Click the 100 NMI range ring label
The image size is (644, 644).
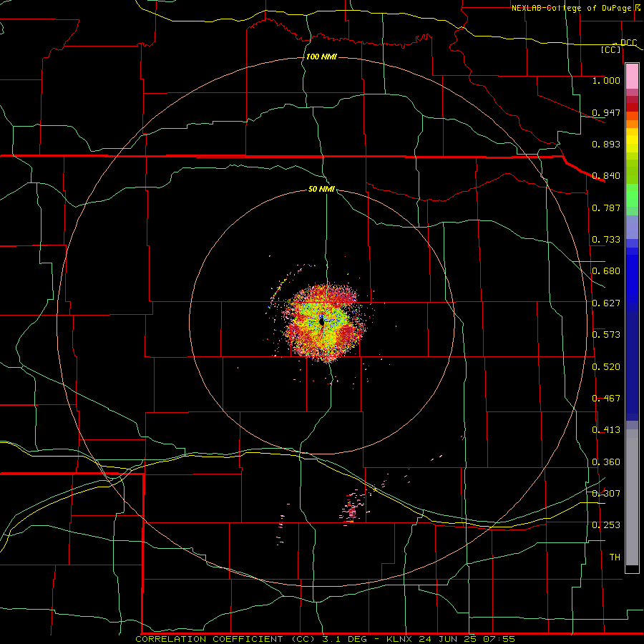(x=321, y=57)
